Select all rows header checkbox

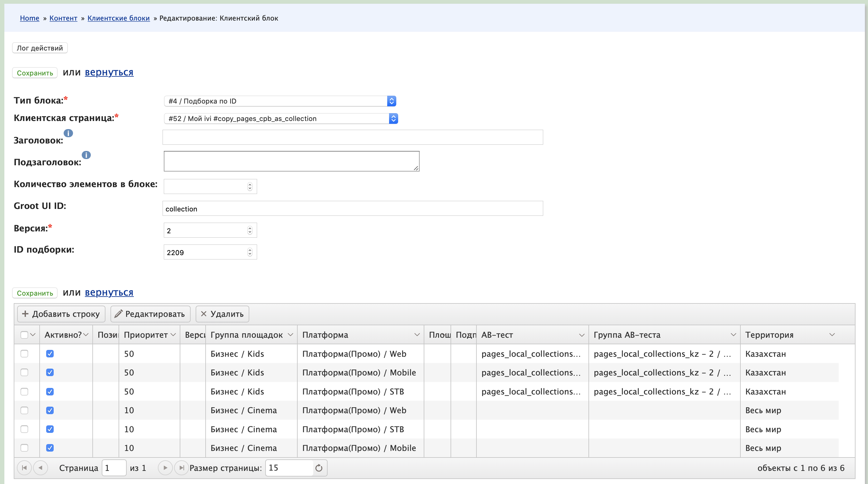[24, 335]
